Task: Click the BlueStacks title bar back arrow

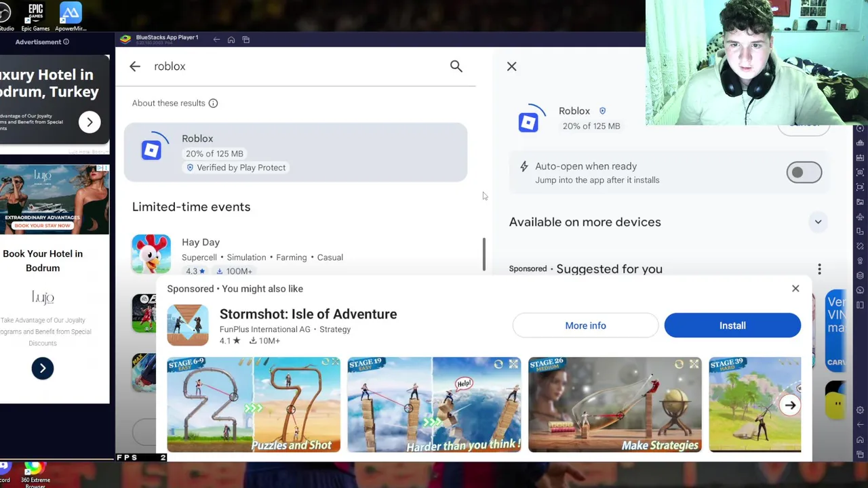Action: 216,40
